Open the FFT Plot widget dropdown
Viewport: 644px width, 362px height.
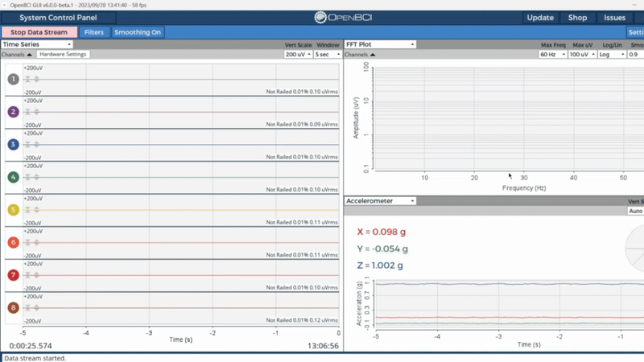380,44
